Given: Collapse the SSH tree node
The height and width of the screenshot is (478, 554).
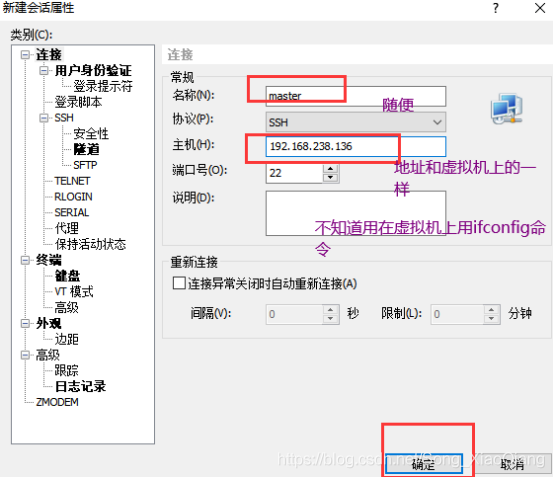Looking at the screenshot, I should 44,118.
